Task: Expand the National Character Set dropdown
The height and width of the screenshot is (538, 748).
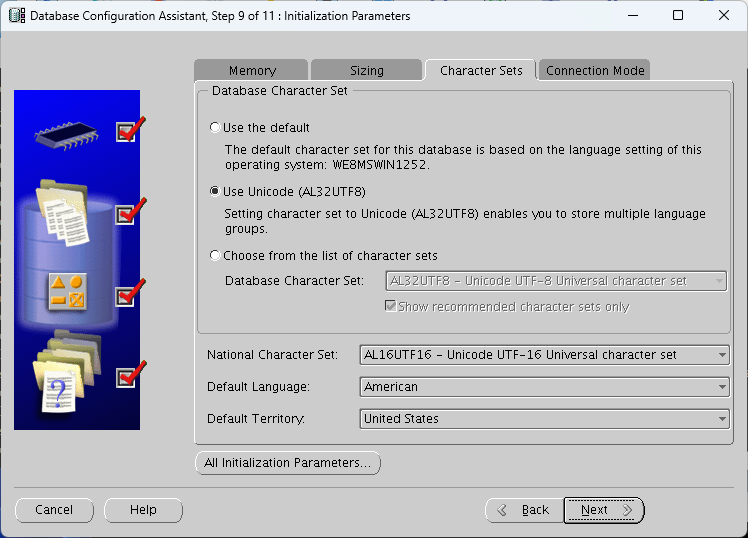Action: [544, 355]
